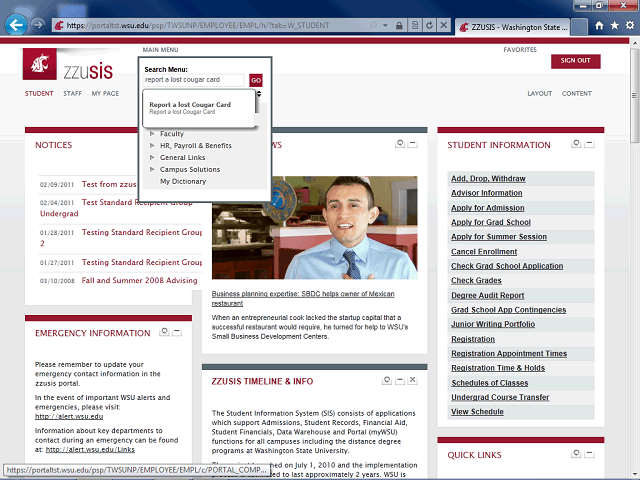Open the Check Grades link
The width and height of the screenshot is (640, 480).
tap(476, 280)
